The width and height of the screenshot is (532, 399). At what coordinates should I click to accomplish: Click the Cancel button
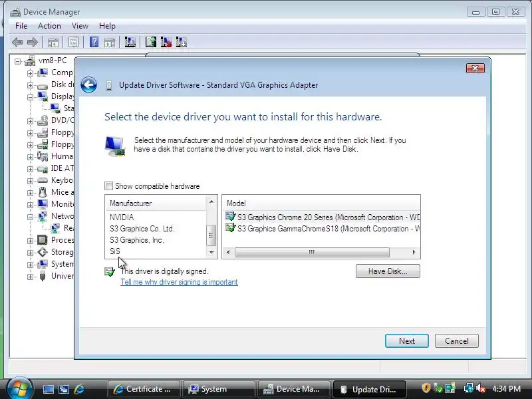(457, 340)
